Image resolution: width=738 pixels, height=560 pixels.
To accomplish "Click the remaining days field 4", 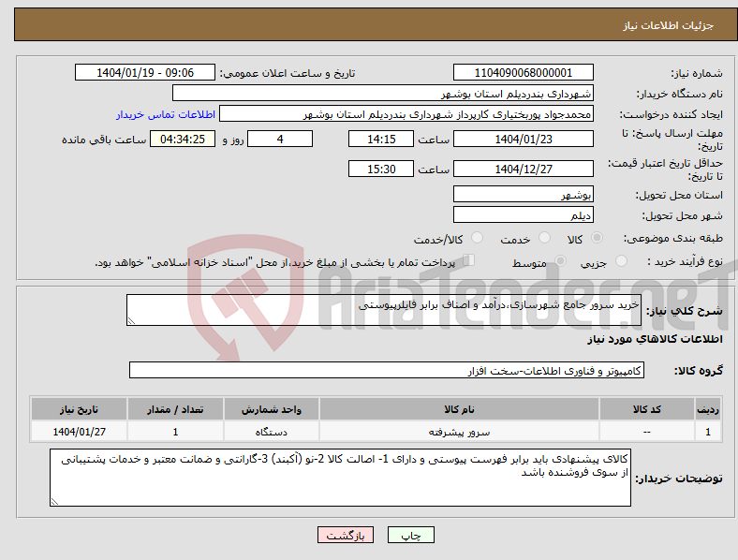I will click(x=280, y=140).
